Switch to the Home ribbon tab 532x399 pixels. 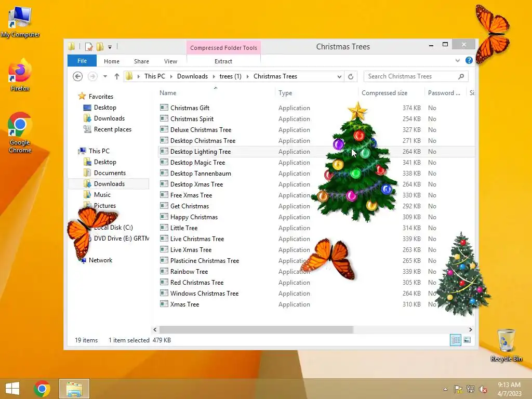[x=112, y=61]
